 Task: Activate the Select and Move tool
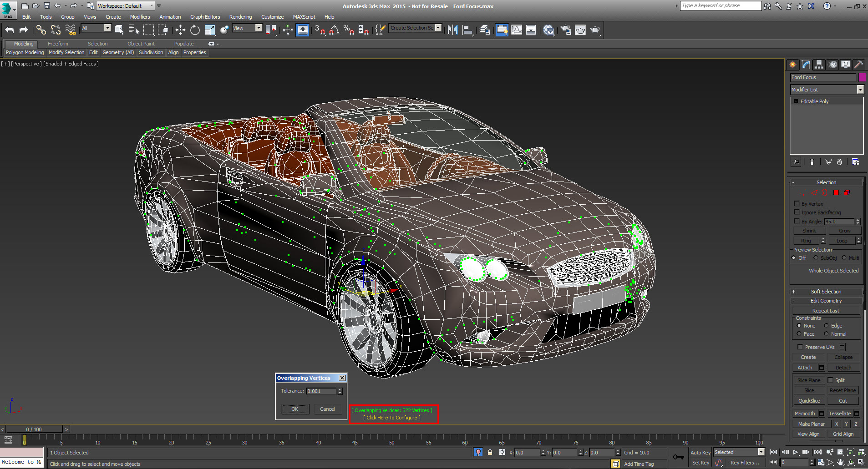click(x=181, y=30)
